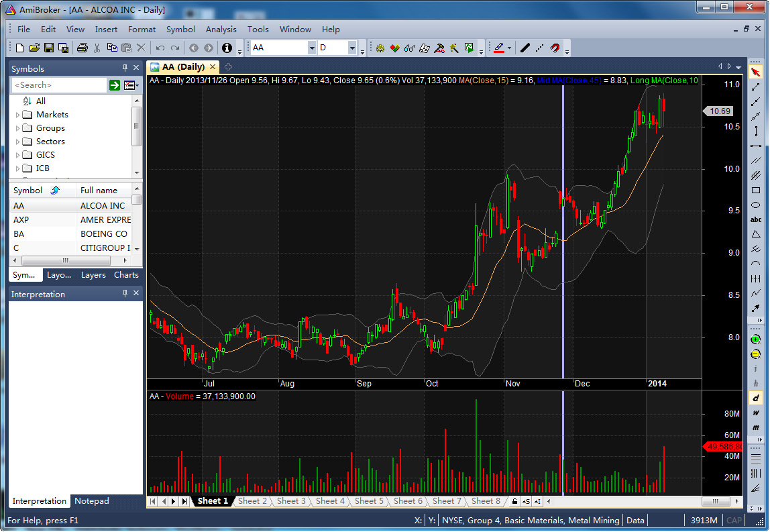Viewport: 770px width, 532px height.
Task: Click the Print toolbar icon
Action: click(x=82, y=48)
